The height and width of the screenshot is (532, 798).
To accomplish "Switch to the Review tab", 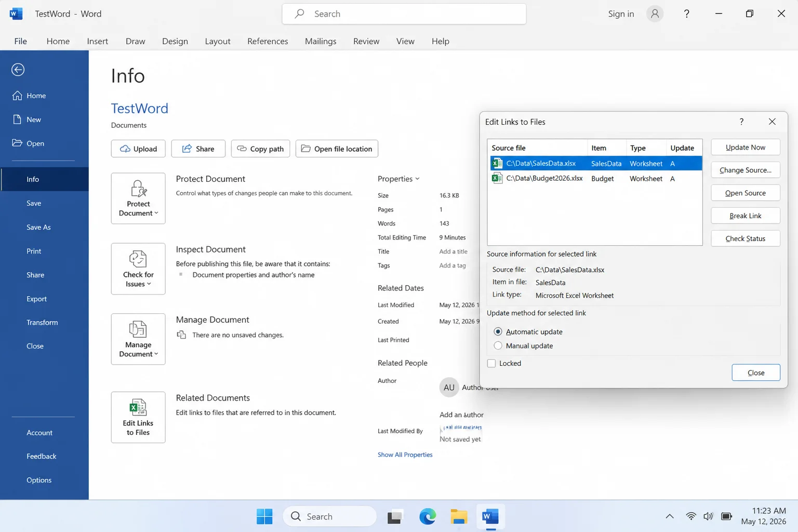I will pyautogui.click(x=366, y=41).
